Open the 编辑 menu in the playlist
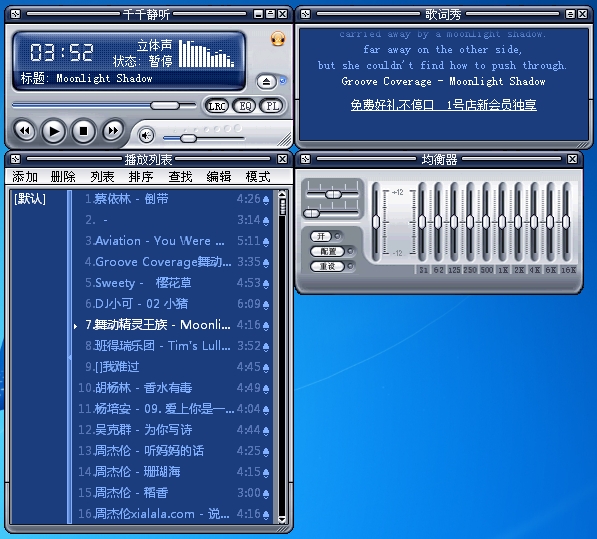The image size is (597, 539). [219, 177]
